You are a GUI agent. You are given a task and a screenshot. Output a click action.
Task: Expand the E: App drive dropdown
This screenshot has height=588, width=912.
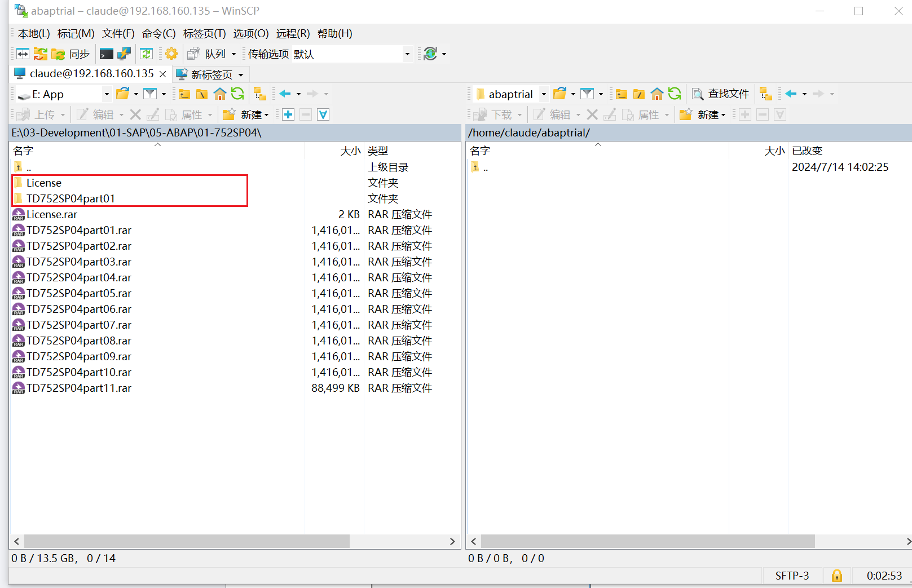tap(106, 94)
